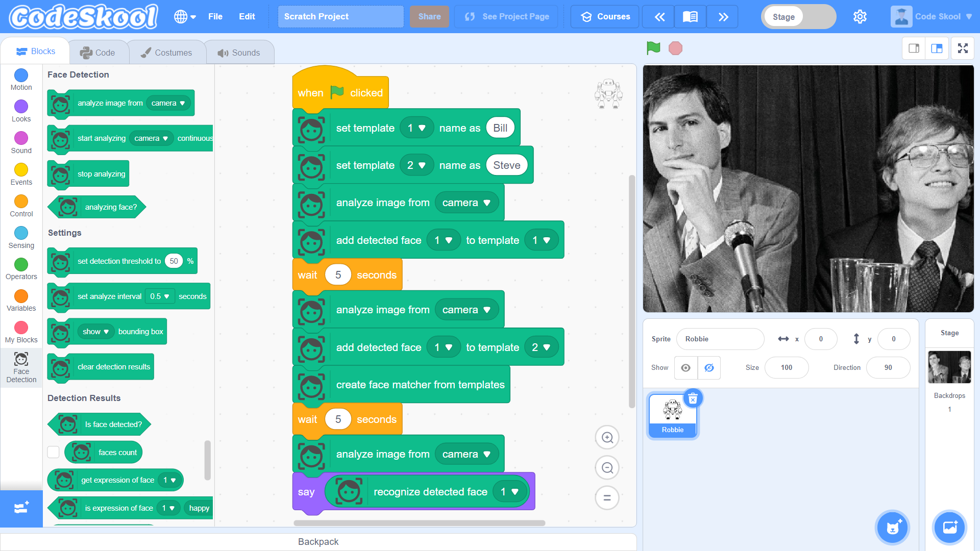Zoom out on the code workspace
The image size is (980, 551).
(x=607, y=468)
